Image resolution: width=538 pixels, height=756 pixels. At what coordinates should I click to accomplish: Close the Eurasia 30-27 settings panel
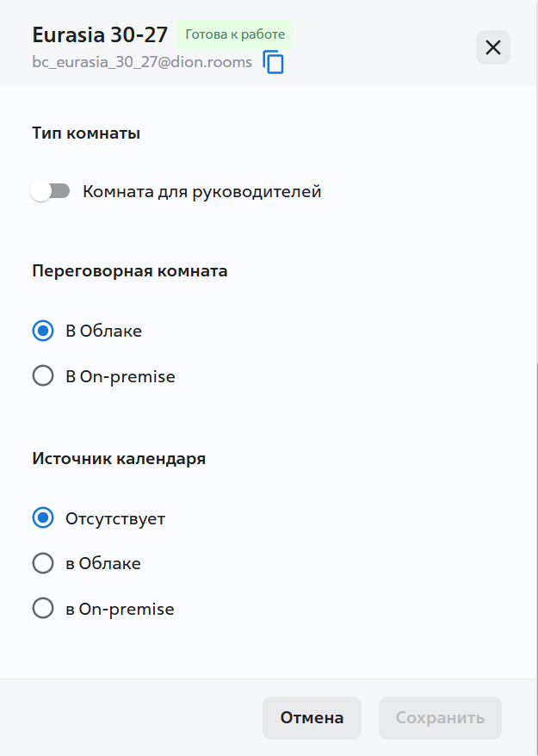(x=493, y=47)
